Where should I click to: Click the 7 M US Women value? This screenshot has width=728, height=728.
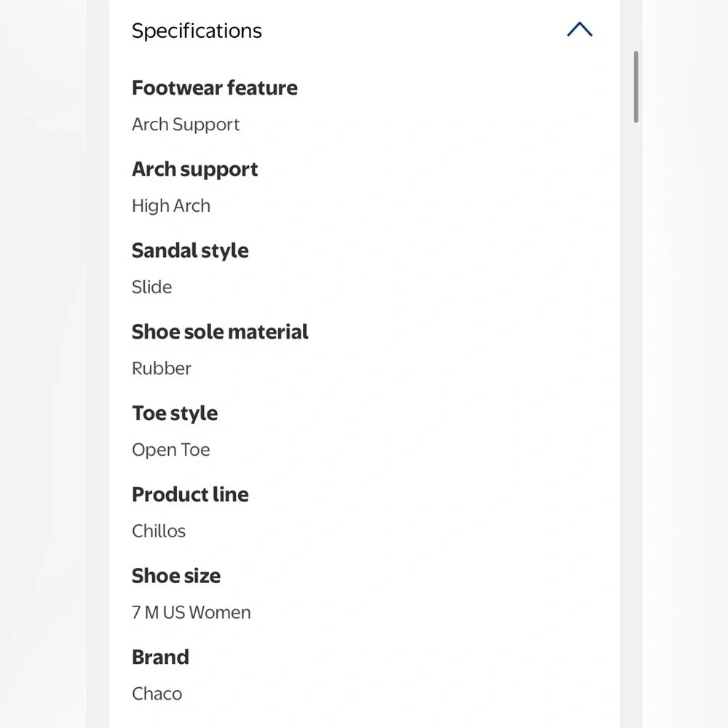[191, 612]
